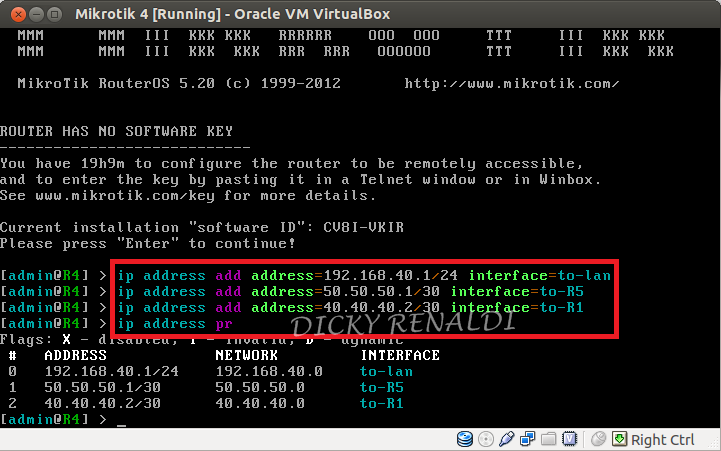Screen dimensions: 721x451
Task: Click the command adding 192.168.40.1/24 to to-lan
Action: coord(364,276)
